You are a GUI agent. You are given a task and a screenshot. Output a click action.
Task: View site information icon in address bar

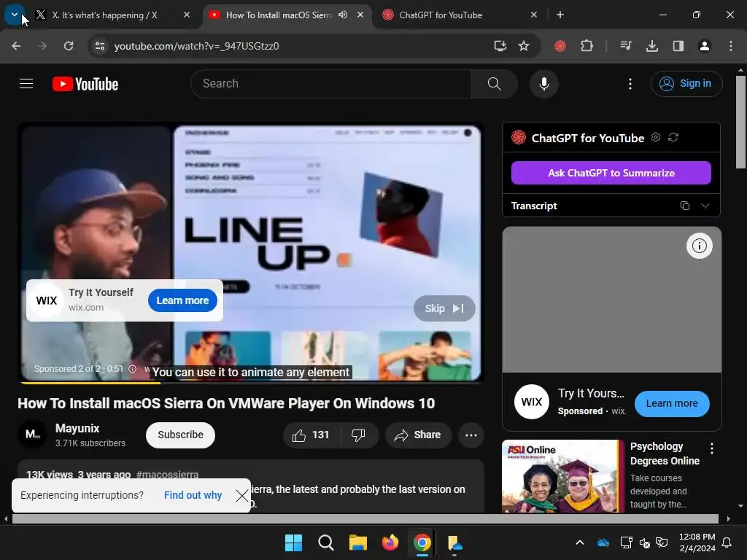(x=100, y=46)
